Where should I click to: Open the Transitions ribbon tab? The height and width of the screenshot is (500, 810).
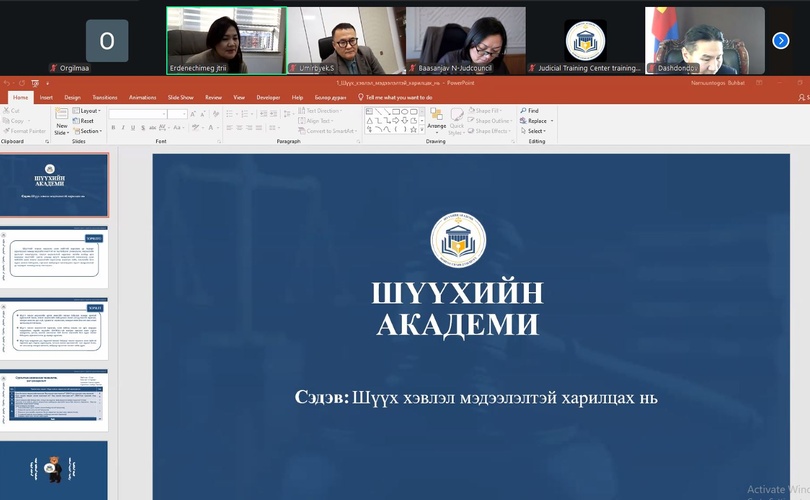tap(105, 97)
